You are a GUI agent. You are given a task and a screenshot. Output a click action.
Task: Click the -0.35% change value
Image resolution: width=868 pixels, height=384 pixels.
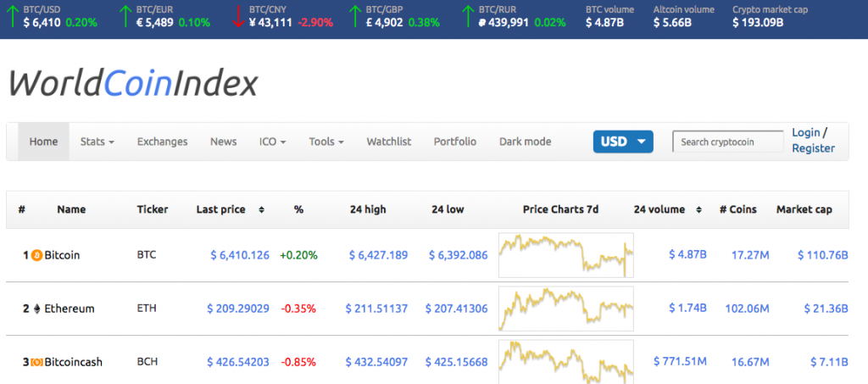pos(299,309)
